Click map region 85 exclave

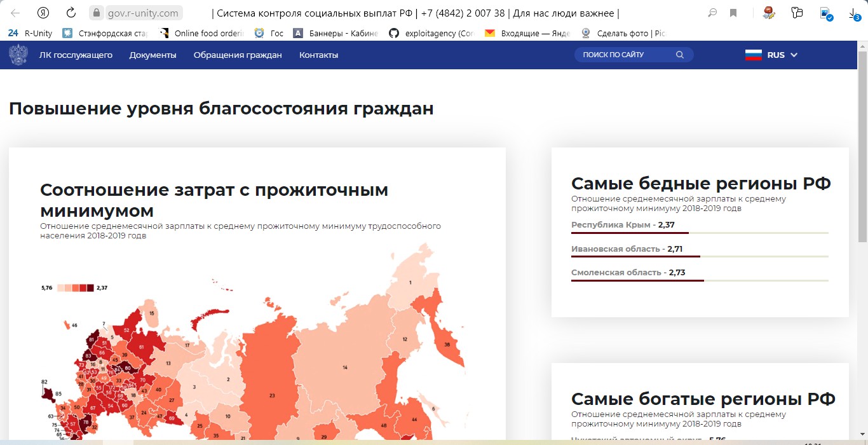click(50, 395)
